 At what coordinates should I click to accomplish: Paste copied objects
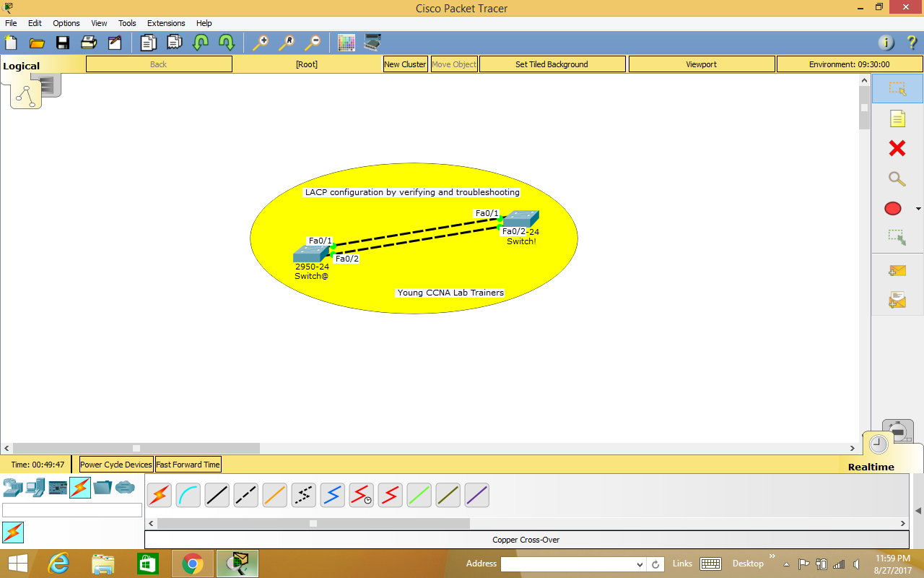(174, 43)
